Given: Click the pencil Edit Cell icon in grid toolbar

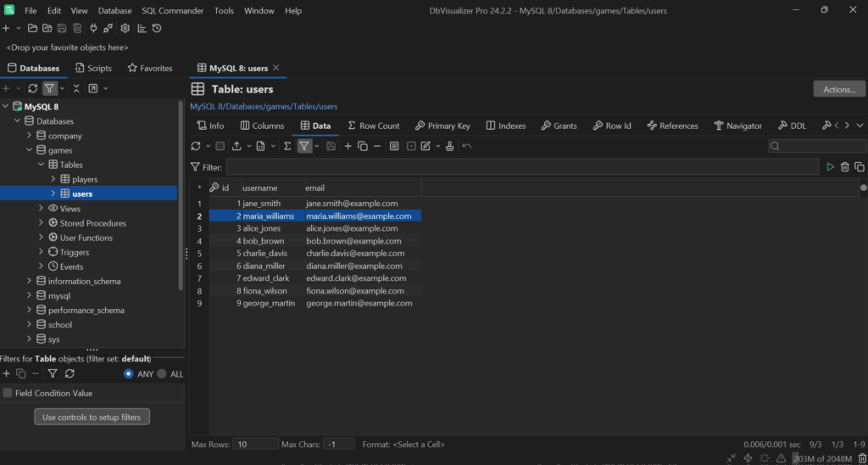Looking at the screenshot, I should (x=426, y=146).
